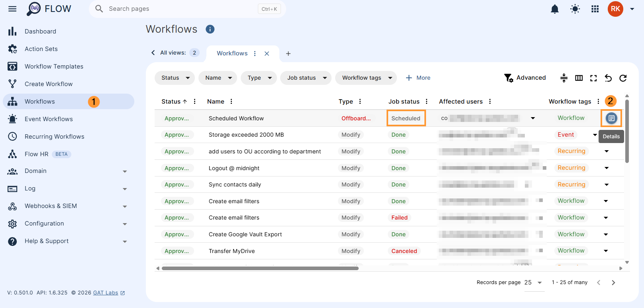Screen dimensions: 644x308
Task: Close the Workflows view tab
Action: (267, 53)
